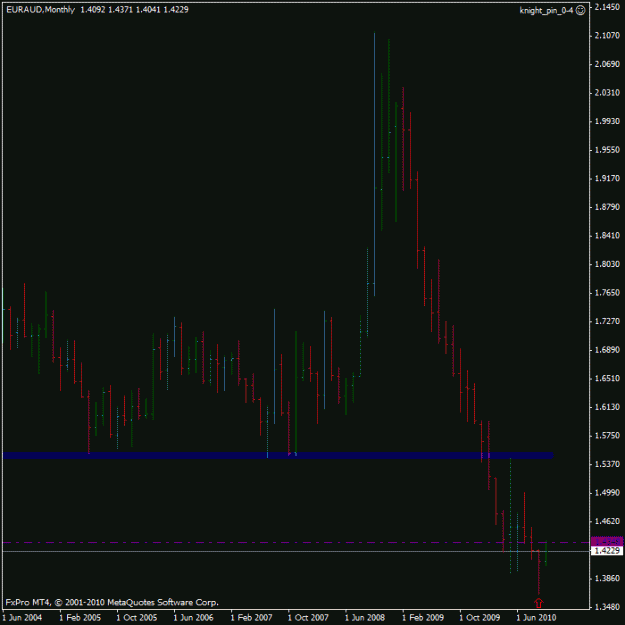This screenshot has width=625, height=625.
Task: Click the 1.5370 price axis label
Action: coord(607,464)
